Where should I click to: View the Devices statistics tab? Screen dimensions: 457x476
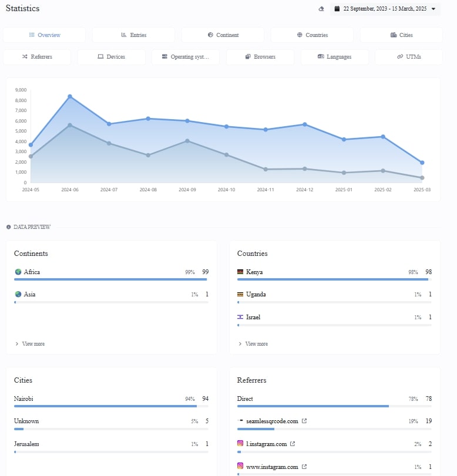click(x=111, y=57)
